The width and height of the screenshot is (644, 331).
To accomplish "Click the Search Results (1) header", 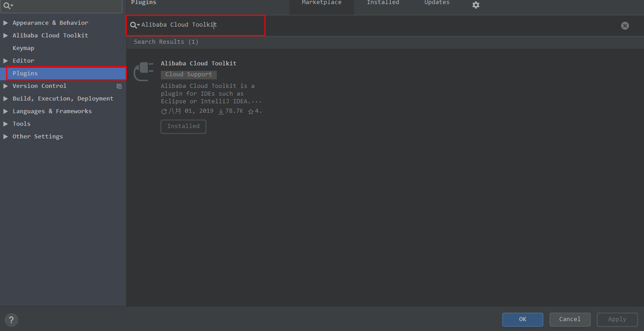I will coord(166,42).
